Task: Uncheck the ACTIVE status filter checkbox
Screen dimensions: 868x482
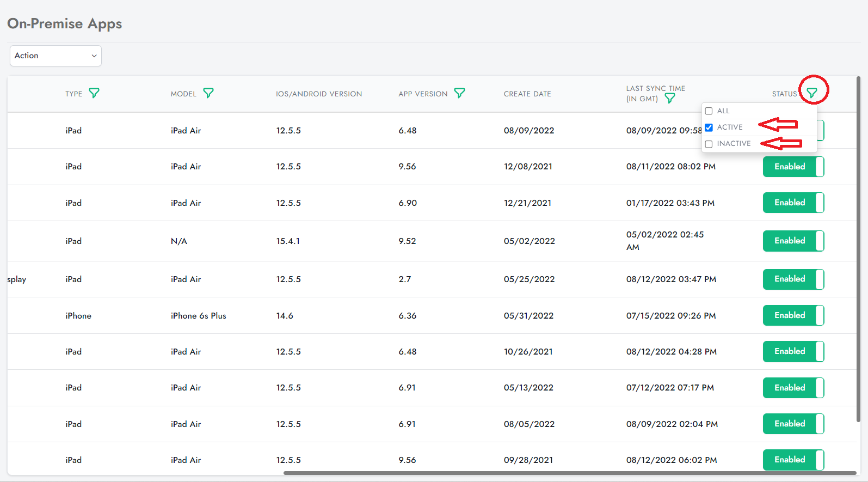Action: pos(709,127)
